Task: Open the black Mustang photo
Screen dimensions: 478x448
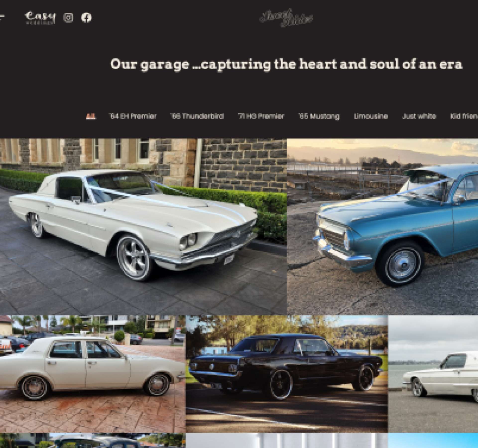Action: (x=287, y=374)
